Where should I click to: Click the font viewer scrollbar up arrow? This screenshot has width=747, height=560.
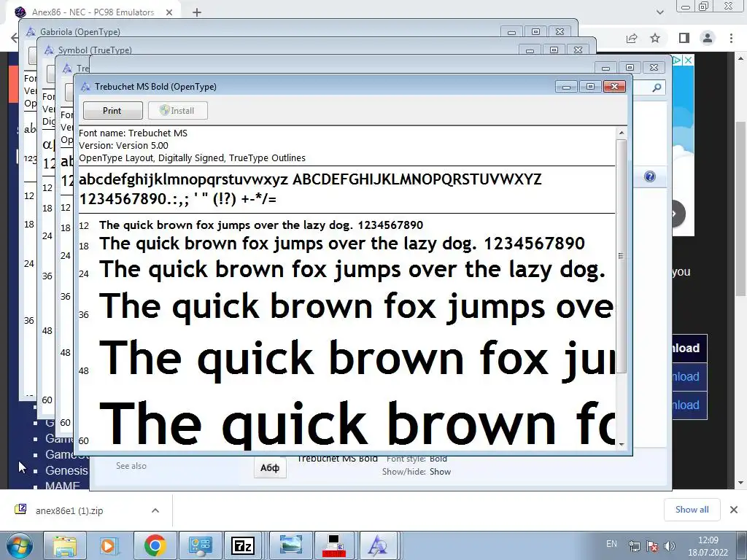[x=621, y=133]
